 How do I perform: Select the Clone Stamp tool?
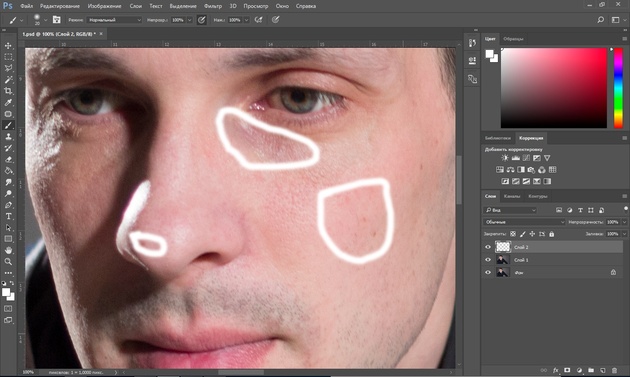(8, 137)
